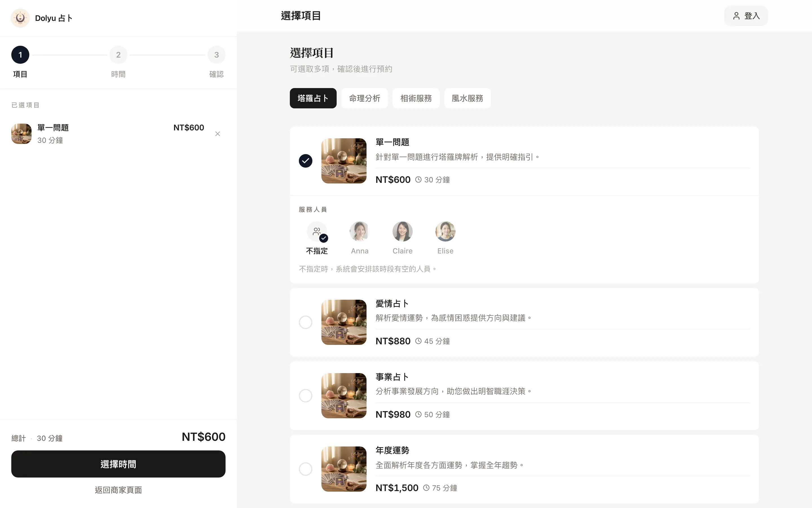
Task: Check the 年度運勢 service circle
Action: 305,469
